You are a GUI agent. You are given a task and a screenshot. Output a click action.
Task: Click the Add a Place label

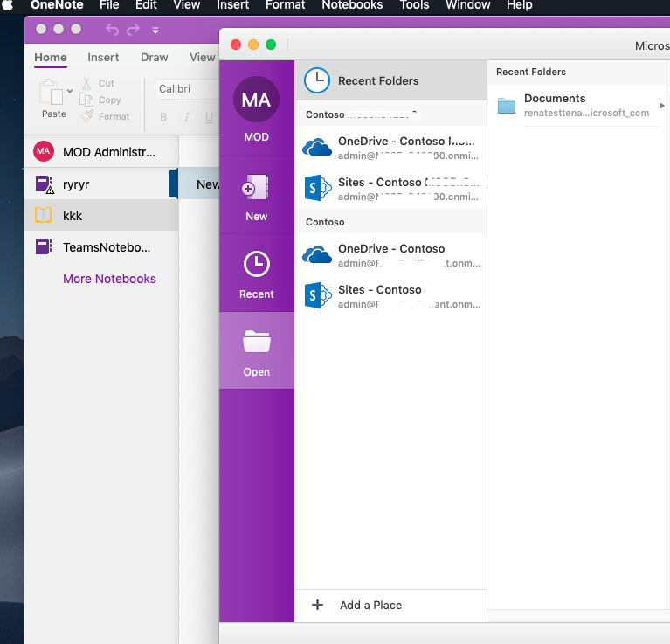(371, 605)
